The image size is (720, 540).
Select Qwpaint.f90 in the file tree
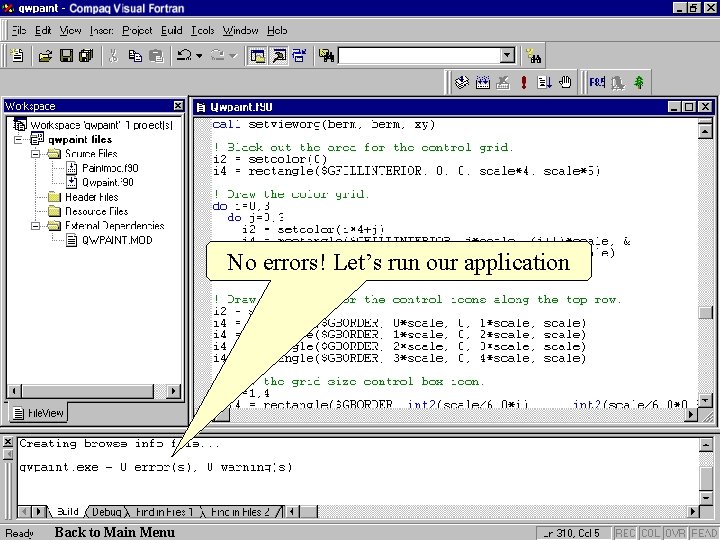[108, 182]
